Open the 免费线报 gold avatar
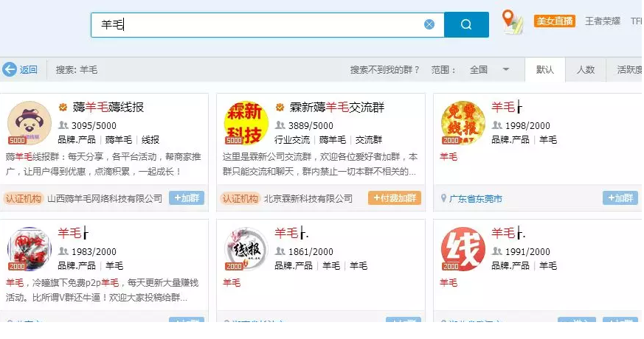Screen dimensions: 644x339 coord(463,123)
